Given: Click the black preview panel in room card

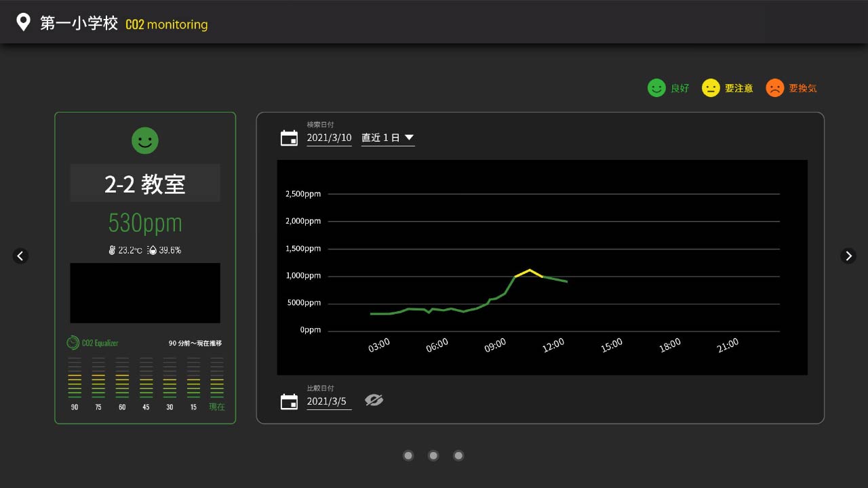Looking at the screenshot, I should tap(145, 293).
